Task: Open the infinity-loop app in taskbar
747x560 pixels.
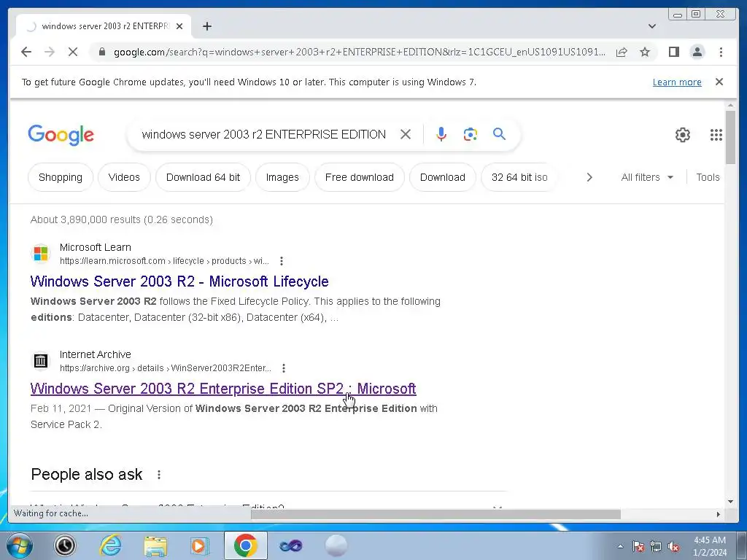Action: [290, 545]
